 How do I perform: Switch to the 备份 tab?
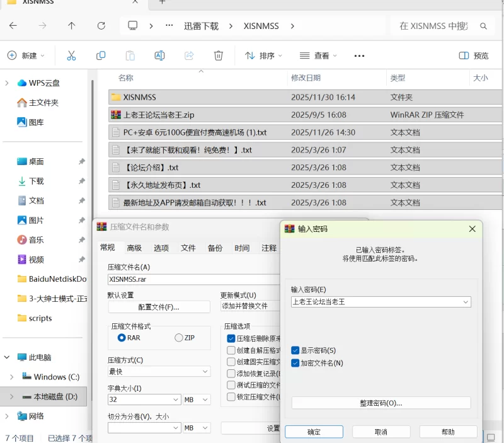pos(215,248)
